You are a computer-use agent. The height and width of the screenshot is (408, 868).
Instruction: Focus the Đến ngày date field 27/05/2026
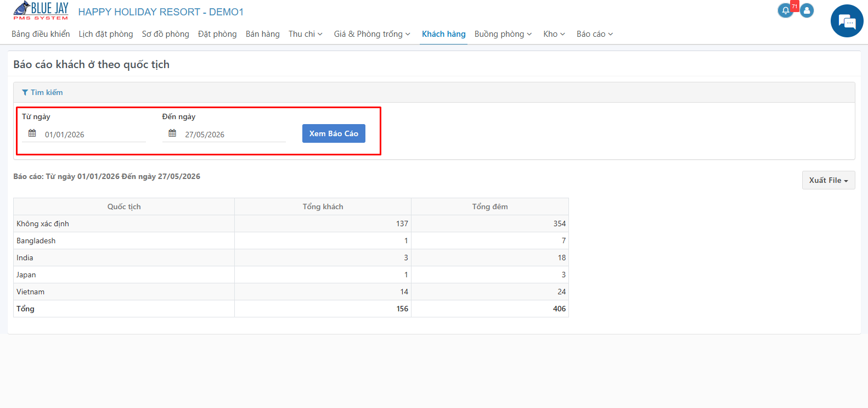(x=224, y=134)
